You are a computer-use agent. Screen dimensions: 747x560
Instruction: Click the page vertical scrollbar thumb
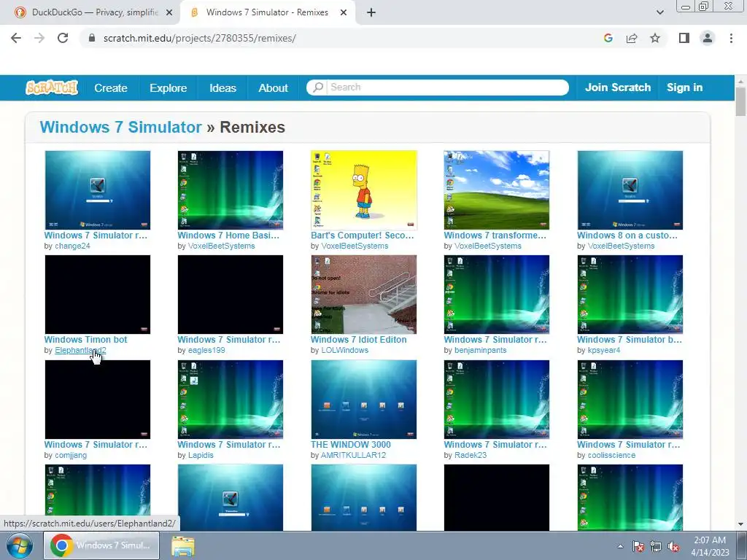(x=740, y=102)
